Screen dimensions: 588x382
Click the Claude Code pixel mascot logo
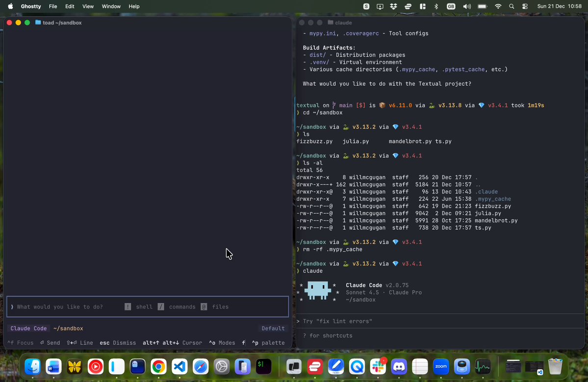(318, 291)
